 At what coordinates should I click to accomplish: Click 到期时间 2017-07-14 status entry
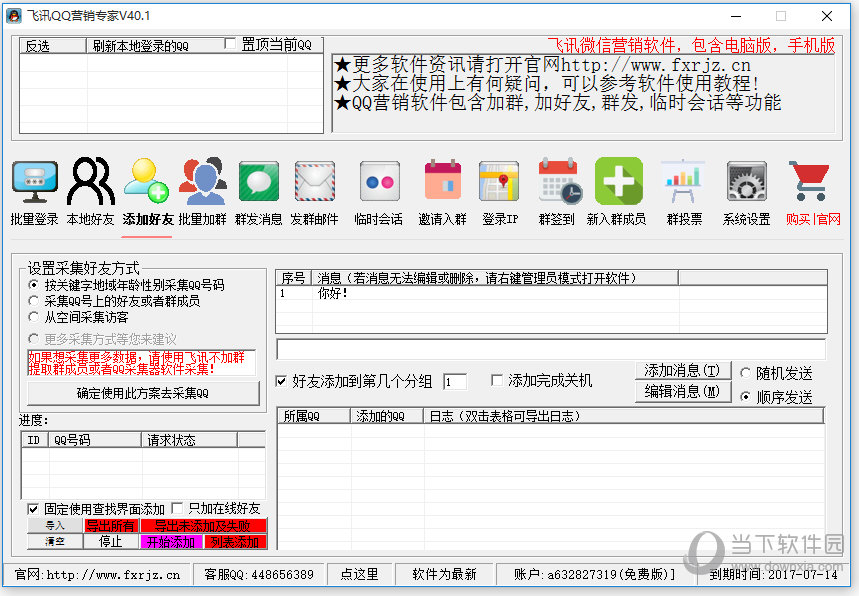click(x=774, y=574)
